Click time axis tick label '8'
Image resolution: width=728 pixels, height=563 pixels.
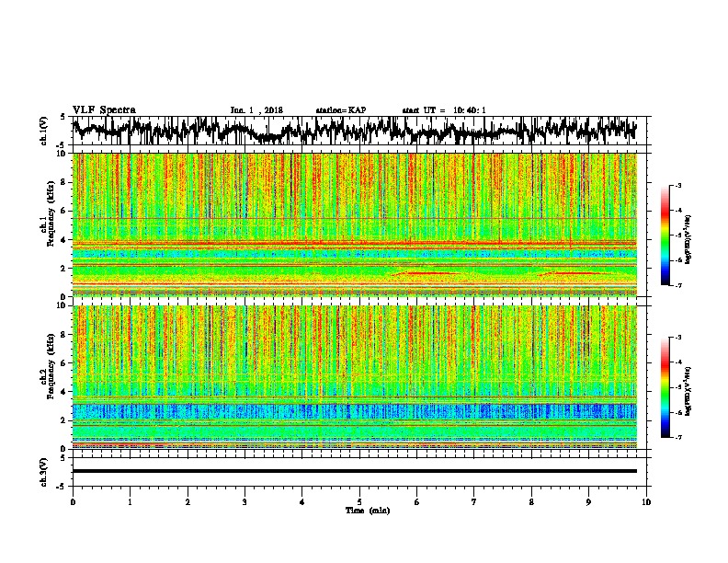pos(531,502)
